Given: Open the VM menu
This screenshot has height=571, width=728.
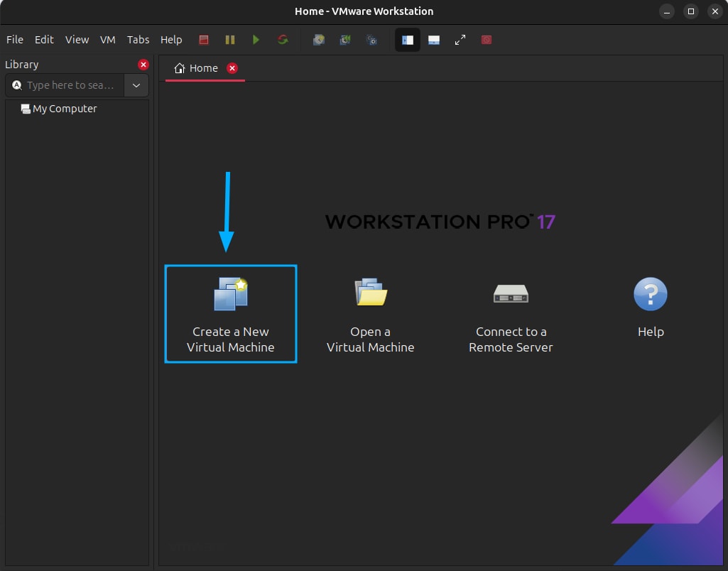Looking at the screenshot, I should click(x=107, y=40).
